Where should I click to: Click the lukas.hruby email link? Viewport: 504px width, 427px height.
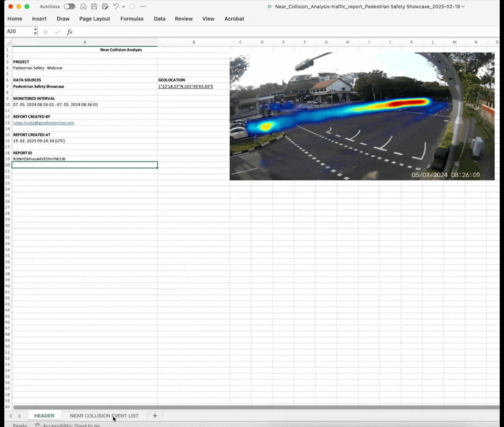click(44, 123)
